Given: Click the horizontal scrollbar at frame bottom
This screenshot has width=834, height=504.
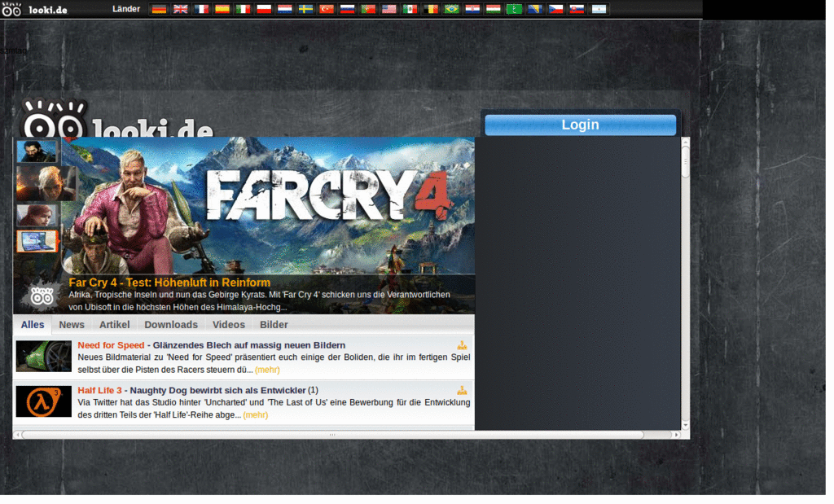Looking at the screenshot, I should coord(332,435).
